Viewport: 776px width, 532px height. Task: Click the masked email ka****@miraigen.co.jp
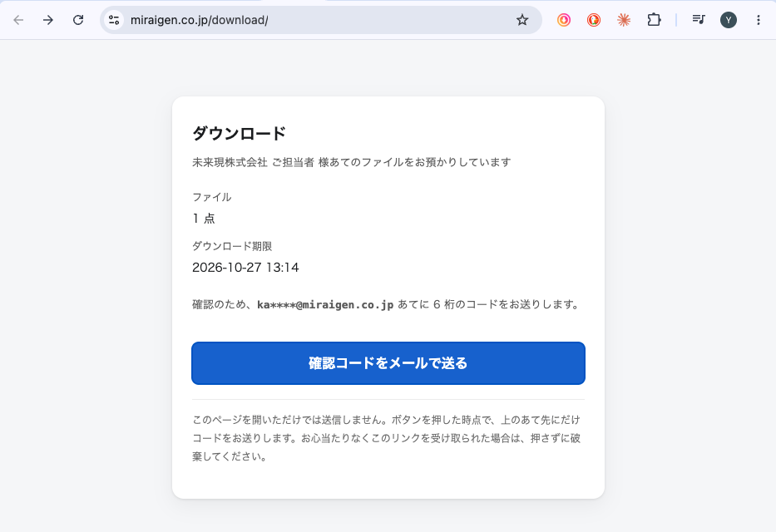pos(325,304)
